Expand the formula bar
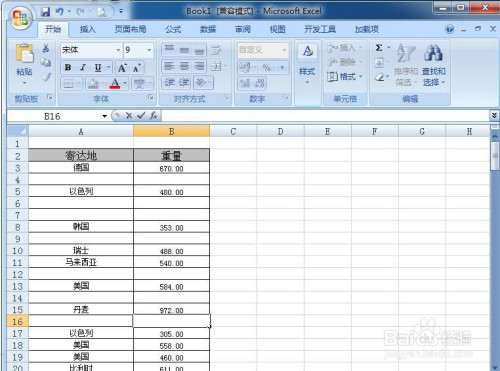 point(494,116)
